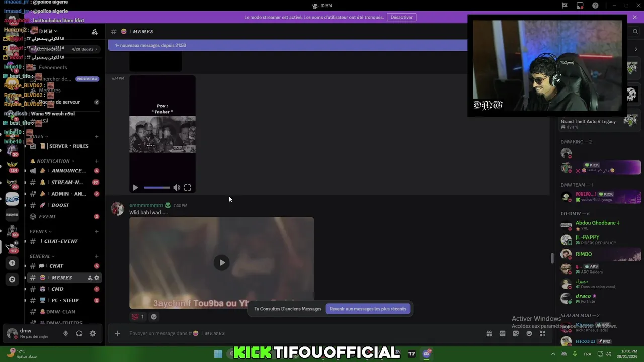Adjust Pov Tnaket video progress slider

click(157, 188)
